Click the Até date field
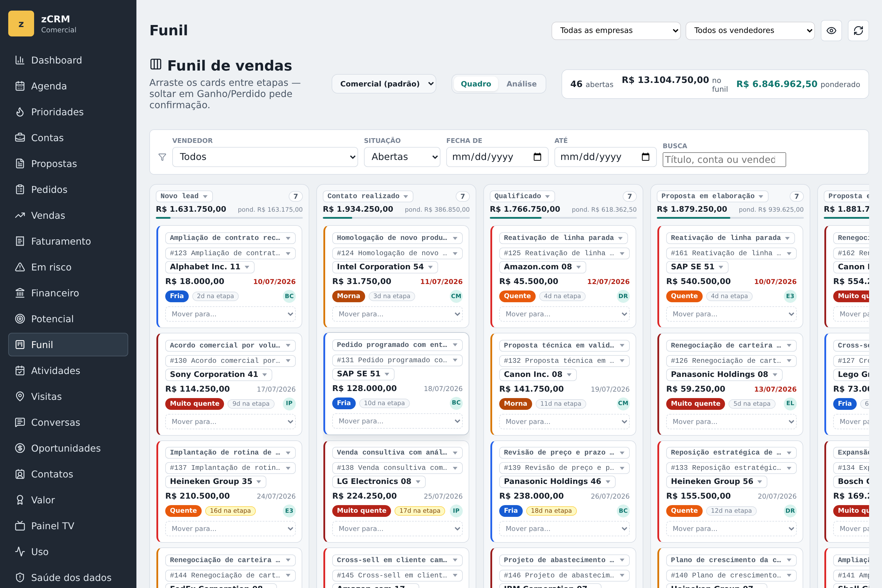The image size is (882, 588). pos(605,157)
